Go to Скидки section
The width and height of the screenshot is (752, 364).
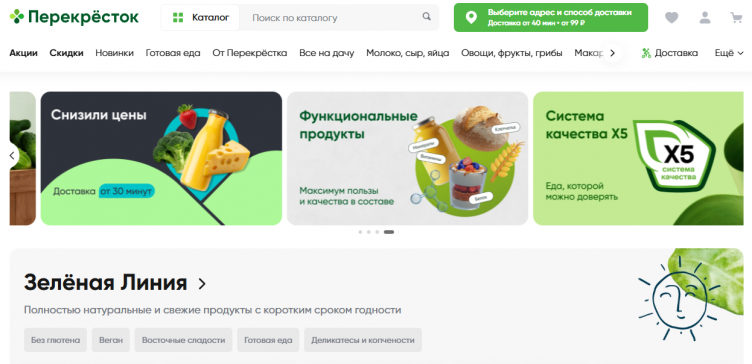66,53
